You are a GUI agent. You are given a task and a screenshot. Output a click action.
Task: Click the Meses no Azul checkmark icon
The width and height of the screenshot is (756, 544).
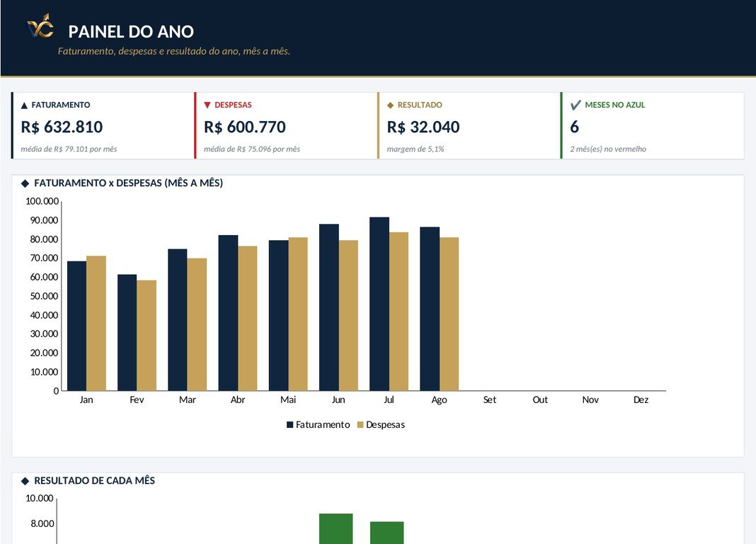coord(575,105)
